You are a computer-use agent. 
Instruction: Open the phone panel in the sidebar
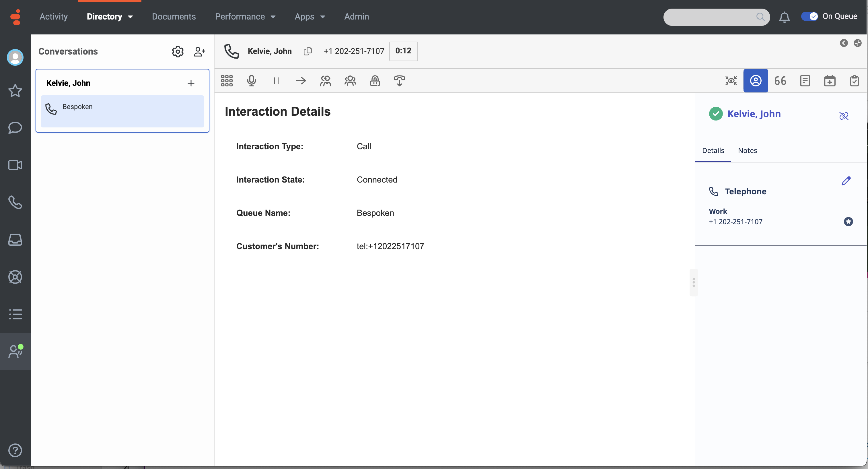[15, 203]
